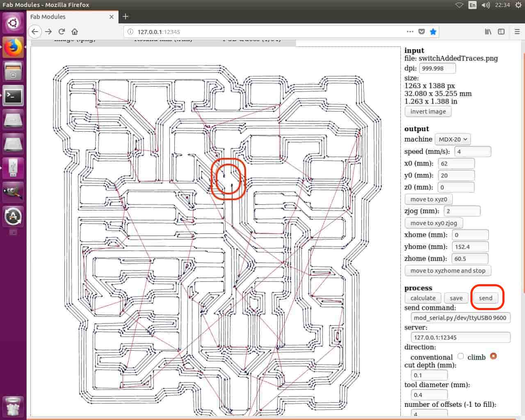
Task: Open network indicator in top panel
Action: 459,5
